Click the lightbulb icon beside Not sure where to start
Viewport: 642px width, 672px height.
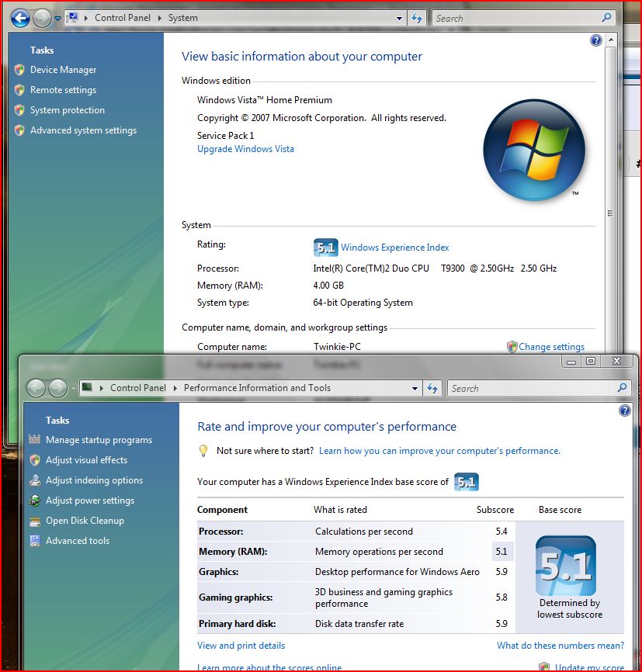click(203, 451)
